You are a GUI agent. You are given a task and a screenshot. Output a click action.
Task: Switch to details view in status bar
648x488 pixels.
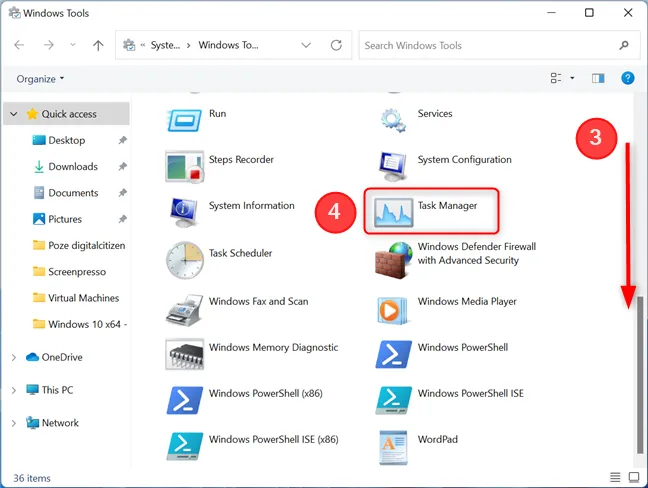[x=615, y=477]
